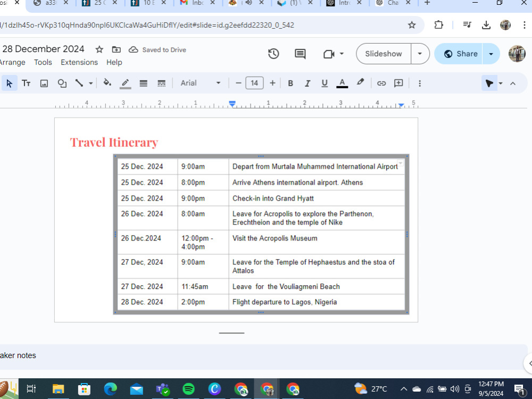Decrease font size with minus

click(x=238, y=83)
